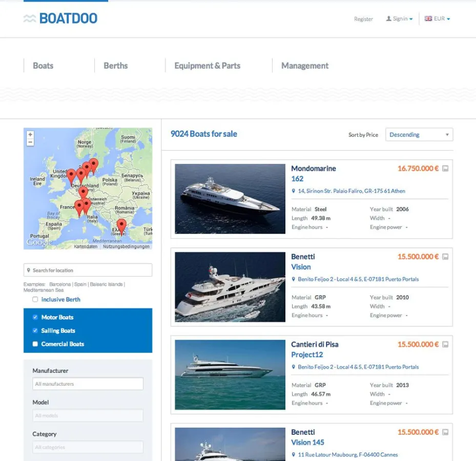Click the save icon beside Mondomarine price
Screen dimensions: 476x461
click(445, 169)
